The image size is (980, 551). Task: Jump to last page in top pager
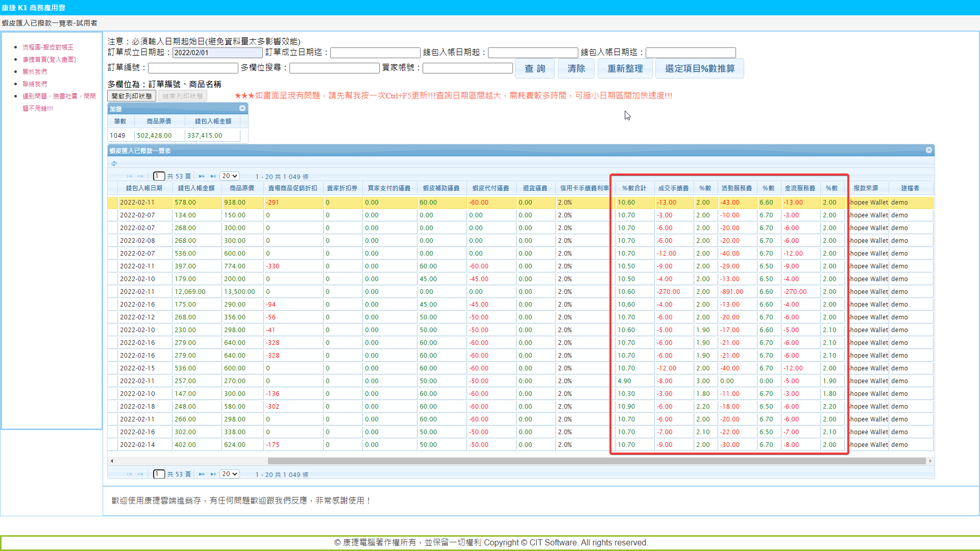click(213, 177)
